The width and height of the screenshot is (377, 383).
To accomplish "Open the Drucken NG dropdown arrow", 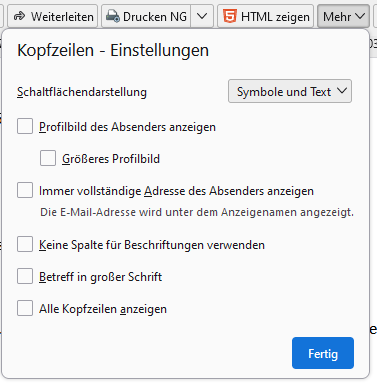I will point(202,16).
